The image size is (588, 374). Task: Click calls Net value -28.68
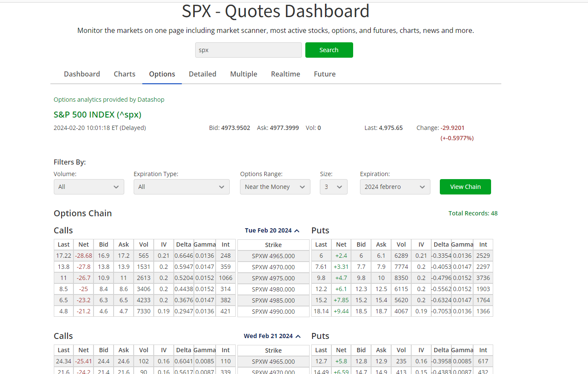click(84, 256)
